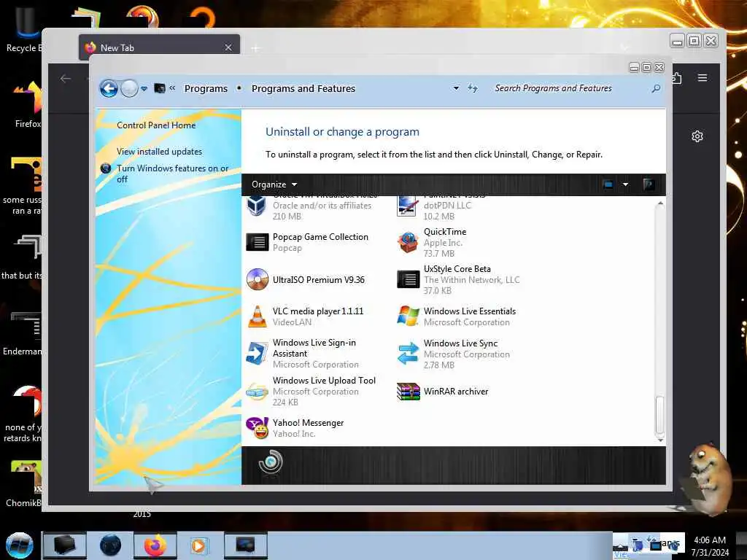
Task: Open the Firefox hamburger menu
Action: 703,77
